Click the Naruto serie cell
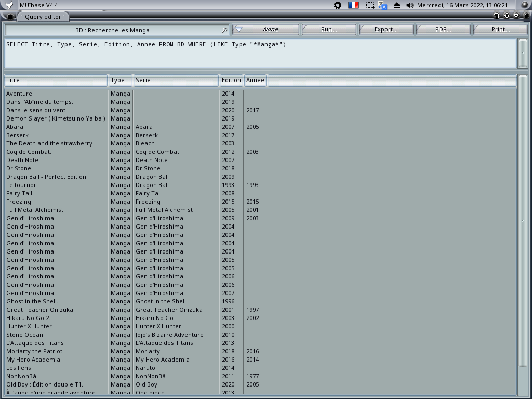The height and width of the screenshot is (399, 532). pyautogui.click(x=145, y=368)
